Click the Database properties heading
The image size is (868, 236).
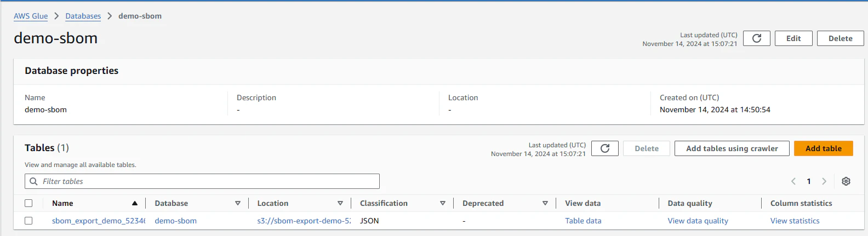pos(71,71)
